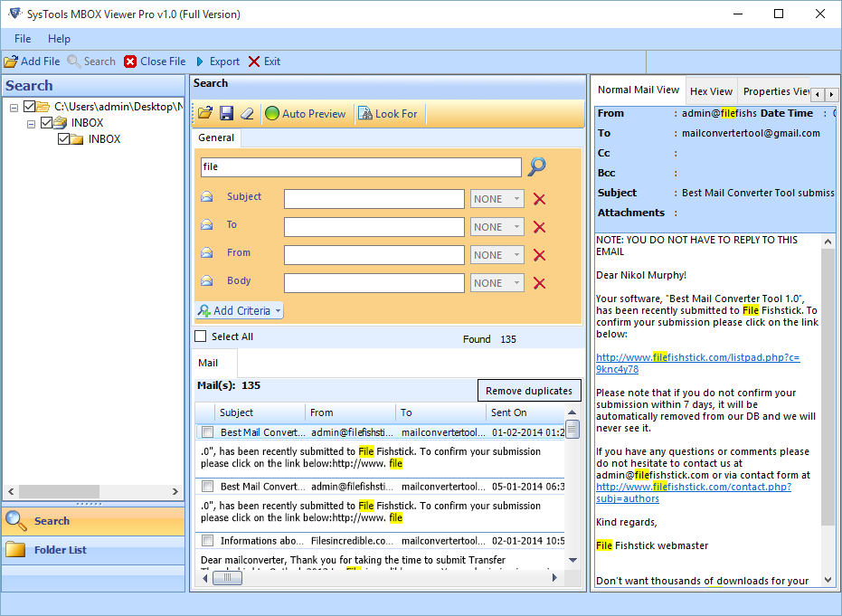Click the main toolbar Search magnifier icon

click(x=74, y=62)
